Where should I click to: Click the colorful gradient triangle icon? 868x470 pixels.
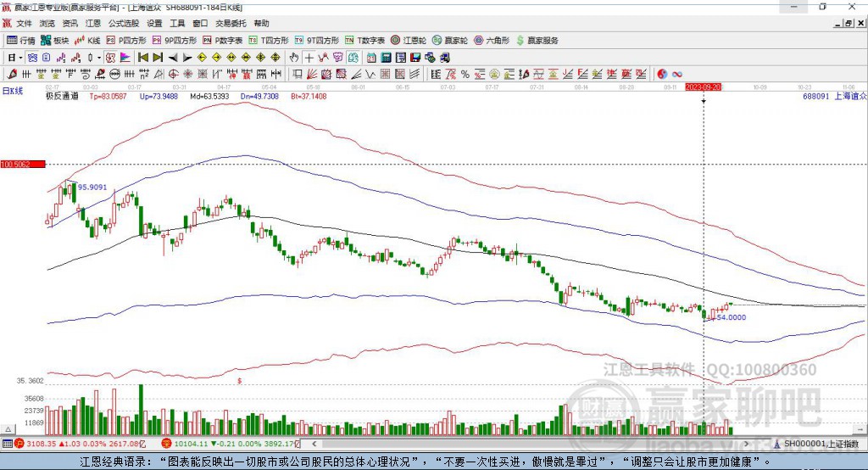[125, 58]
